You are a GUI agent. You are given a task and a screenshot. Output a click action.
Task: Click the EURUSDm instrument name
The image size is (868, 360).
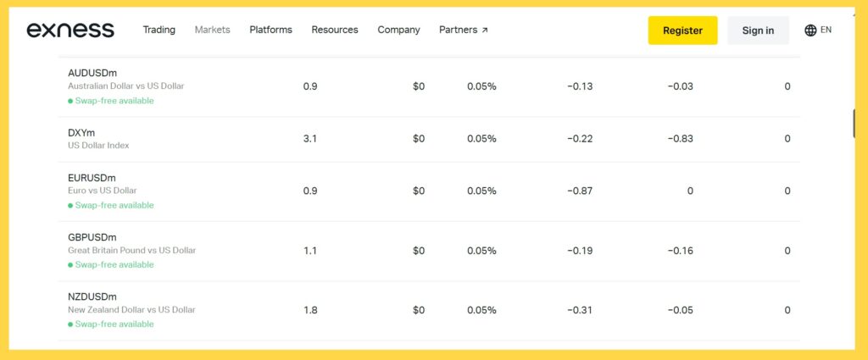tap(91, 178)
